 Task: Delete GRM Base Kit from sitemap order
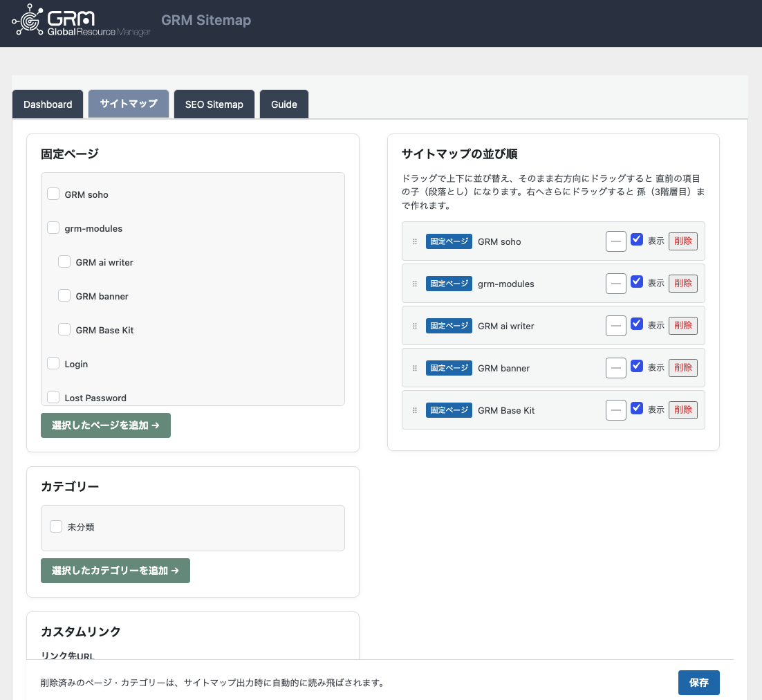tap(682, 409)
